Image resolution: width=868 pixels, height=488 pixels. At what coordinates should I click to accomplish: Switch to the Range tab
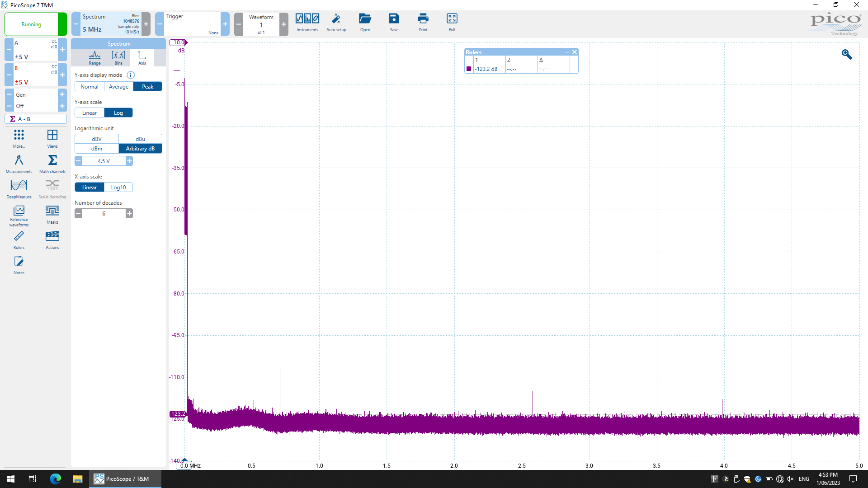tap(95, 57)
